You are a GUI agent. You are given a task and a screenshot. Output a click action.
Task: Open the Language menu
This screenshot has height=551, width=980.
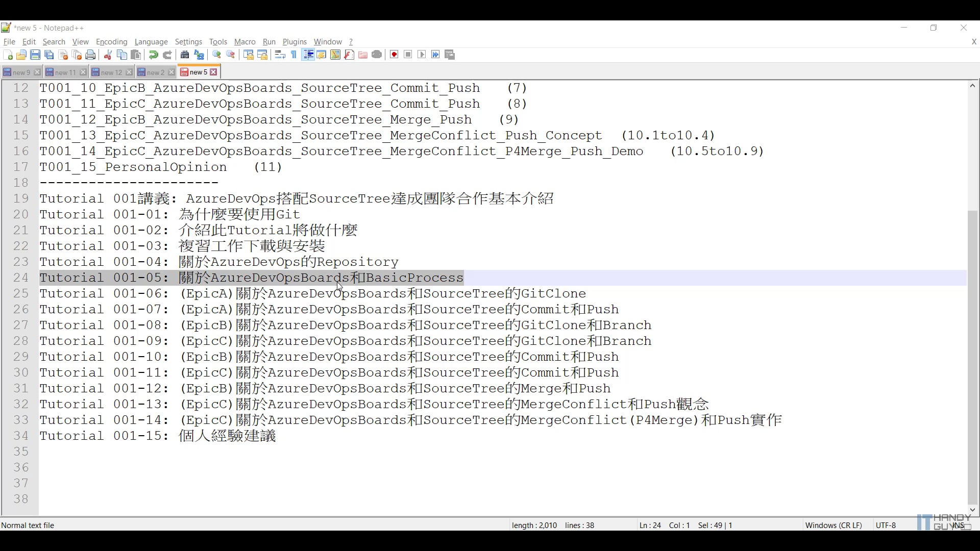pos(151,42)
